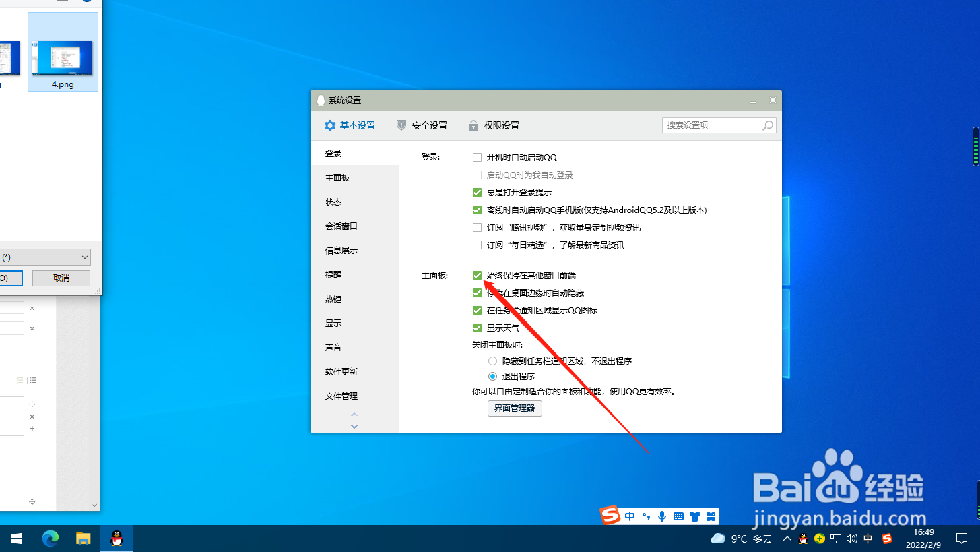Image resolution: width=980 pixels, height=552 pixels.
Task: Select 声音 in the settings sidebar
Action: 354,348
